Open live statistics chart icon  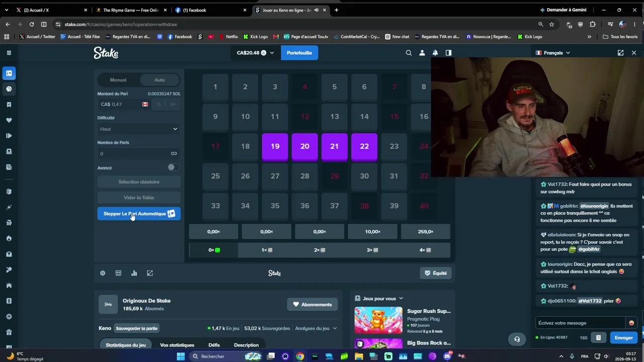tap(134, 273)
